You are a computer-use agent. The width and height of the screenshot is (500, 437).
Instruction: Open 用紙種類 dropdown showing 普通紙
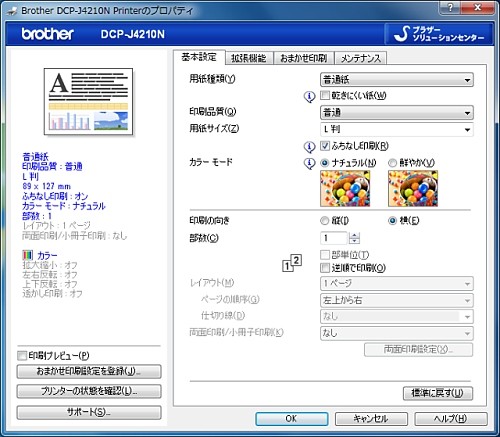click(397, 80)
